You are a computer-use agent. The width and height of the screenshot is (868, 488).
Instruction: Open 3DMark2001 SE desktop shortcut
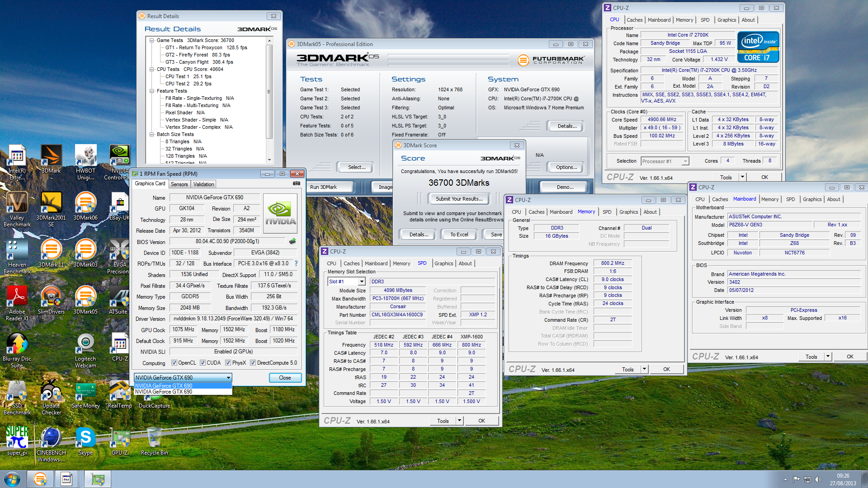51,209
